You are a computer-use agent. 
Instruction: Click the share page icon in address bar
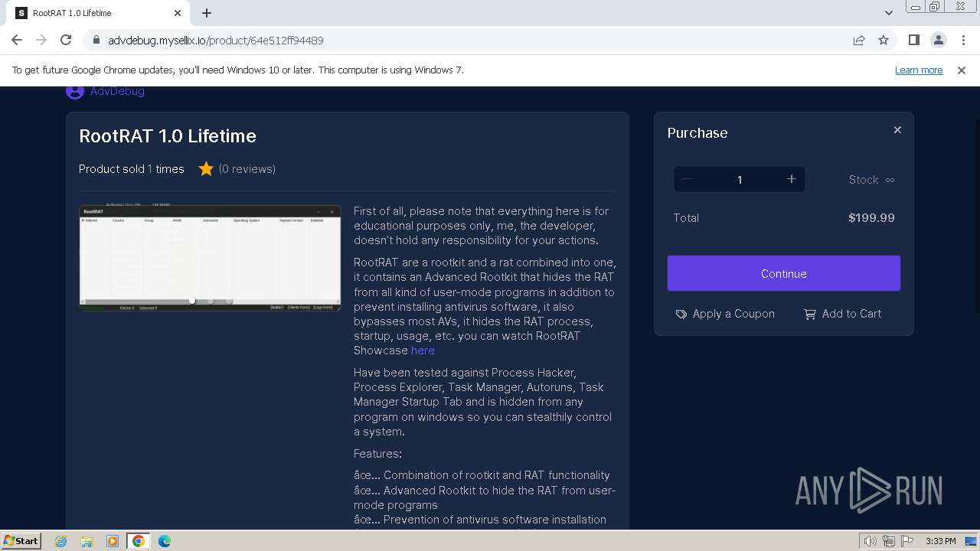click(859, 40)
